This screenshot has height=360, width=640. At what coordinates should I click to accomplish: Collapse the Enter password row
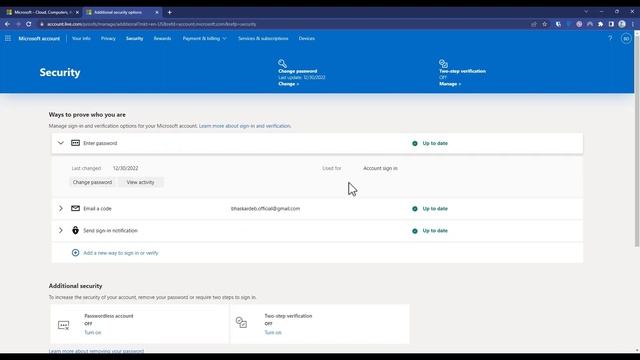point(61,143)
